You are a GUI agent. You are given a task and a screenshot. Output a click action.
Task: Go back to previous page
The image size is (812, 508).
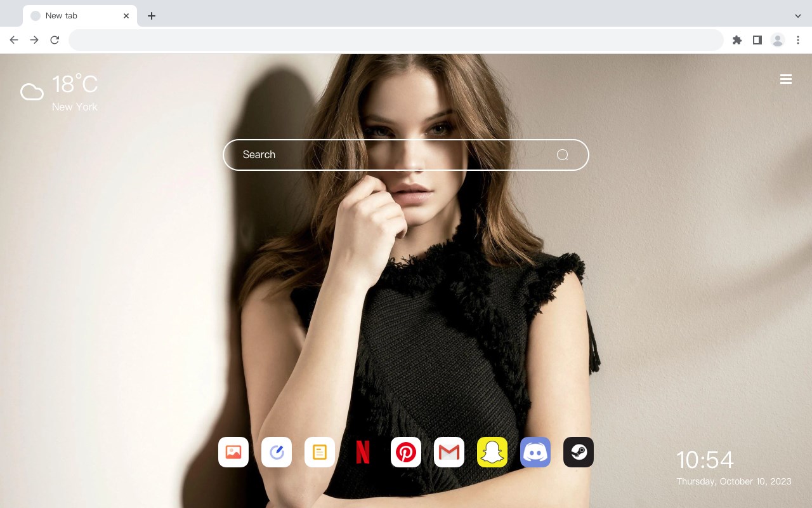tap(14, 40)
